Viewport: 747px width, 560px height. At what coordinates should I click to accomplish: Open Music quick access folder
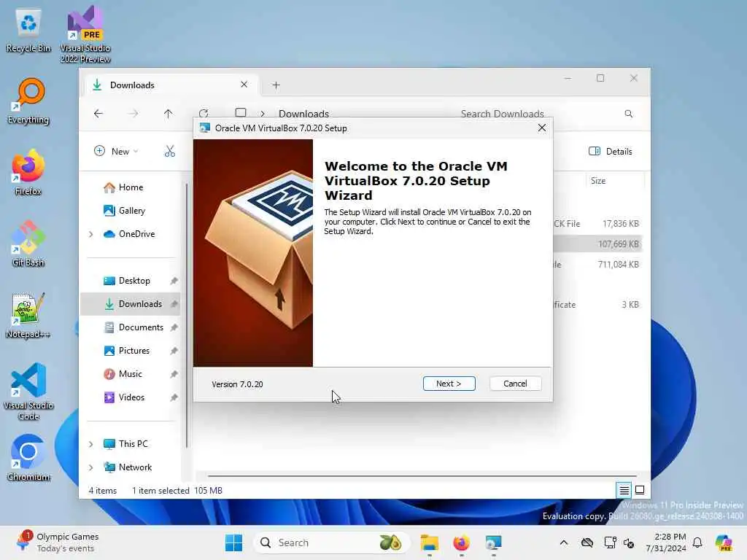pos(123,374)
